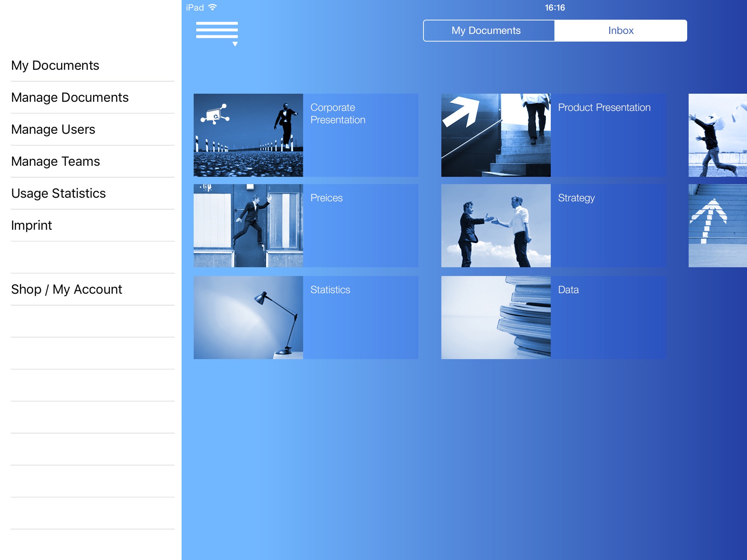The height and width of the screenshot is (560, 747).
Task: Open Manage Documents from sidebar
Action: tap(70, 97)
